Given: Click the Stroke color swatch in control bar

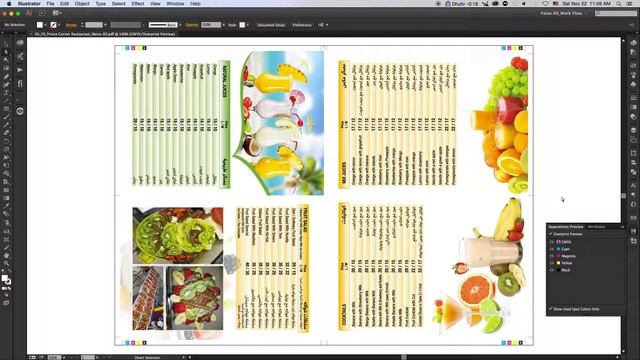Looking at the screenshot, I should 53,25.
